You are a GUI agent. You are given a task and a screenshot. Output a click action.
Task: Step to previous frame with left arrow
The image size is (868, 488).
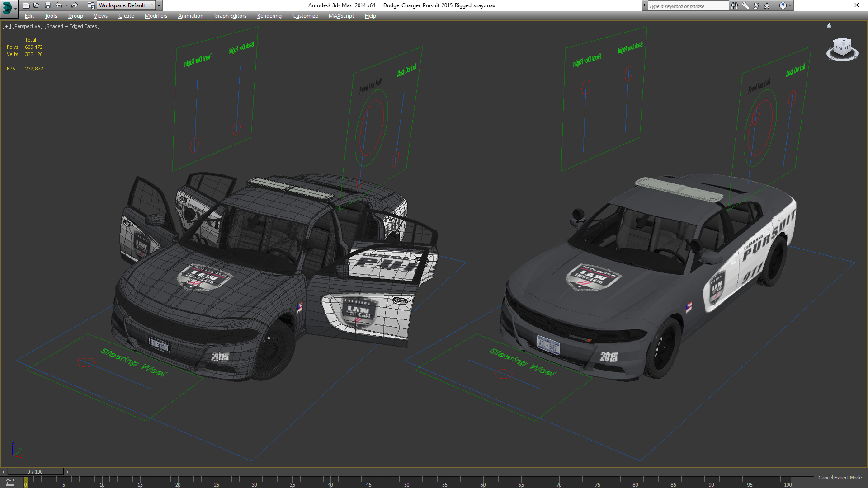(4, 472)
